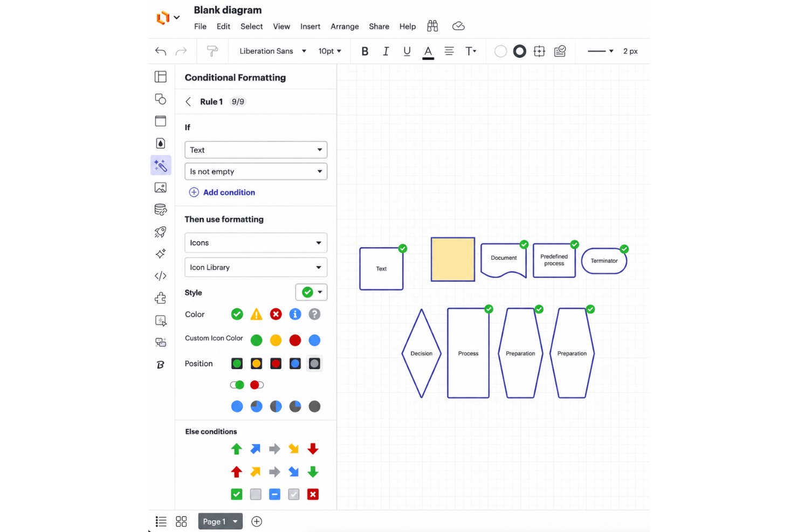Open the image panel in sidebar
The width and height of the screenshot is (798, 532).
(161, 188)
